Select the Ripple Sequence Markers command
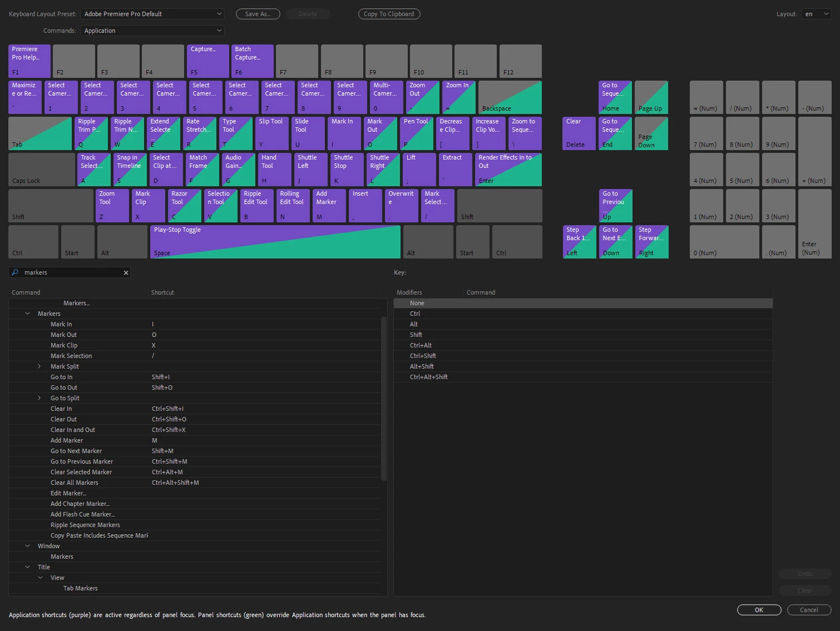840x631 pixels. point(195,525)
